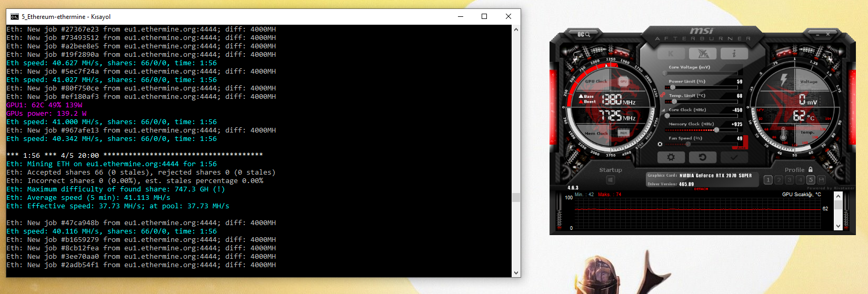Click 'Maximum difficulty of found share' line
The width and height of the screenshot is (868, 294).
[116, 189]
